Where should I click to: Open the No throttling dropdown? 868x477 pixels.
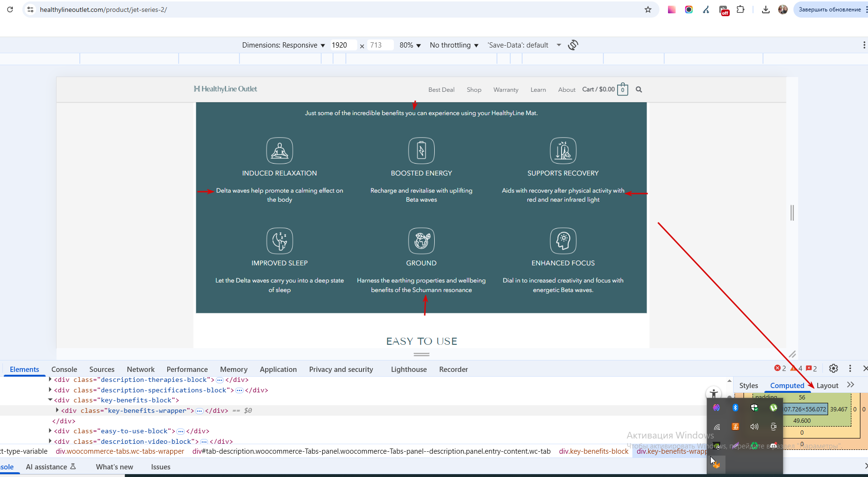tap(454, 45)
